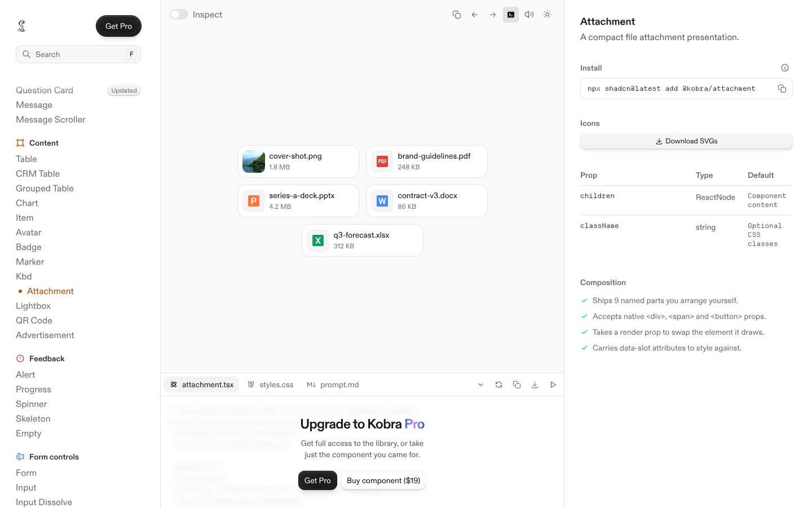
Task: Copy the preview using the toolbar icon next to Inspect row
Action: tap(457, 15)
